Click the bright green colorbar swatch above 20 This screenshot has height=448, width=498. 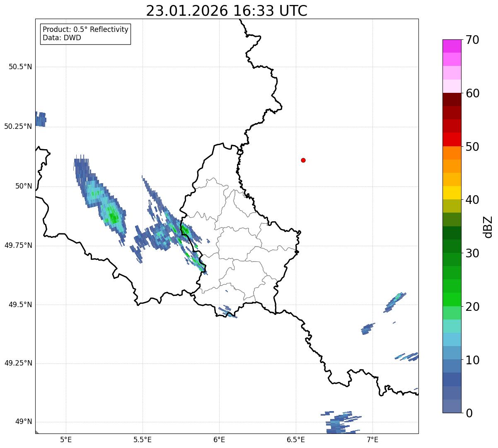click(x=452, y=299)
